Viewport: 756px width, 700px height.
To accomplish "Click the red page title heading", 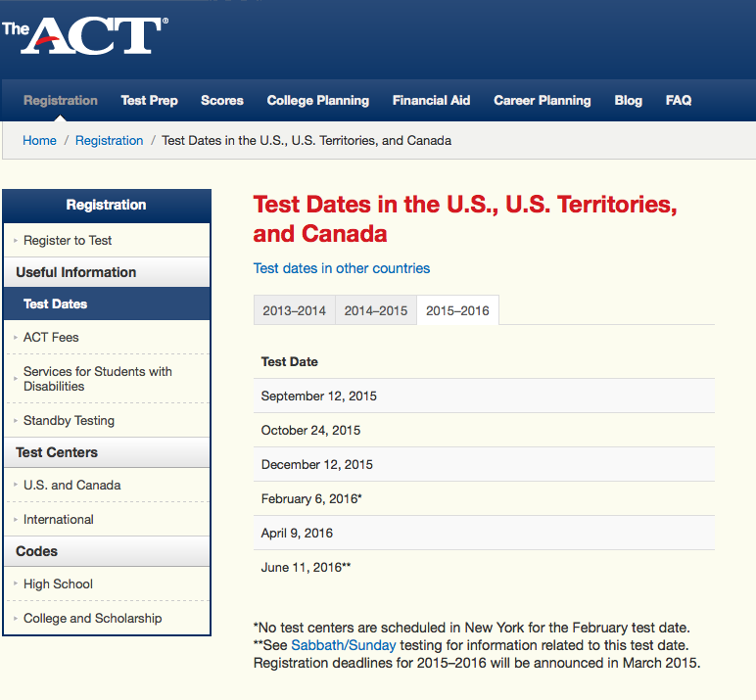I will point(465,219).
